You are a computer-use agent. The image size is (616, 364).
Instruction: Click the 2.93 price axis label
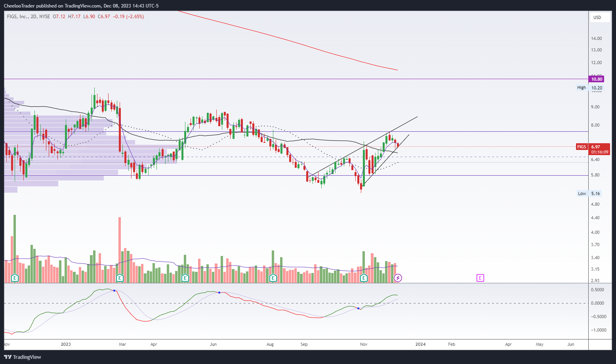pos(595,281)
